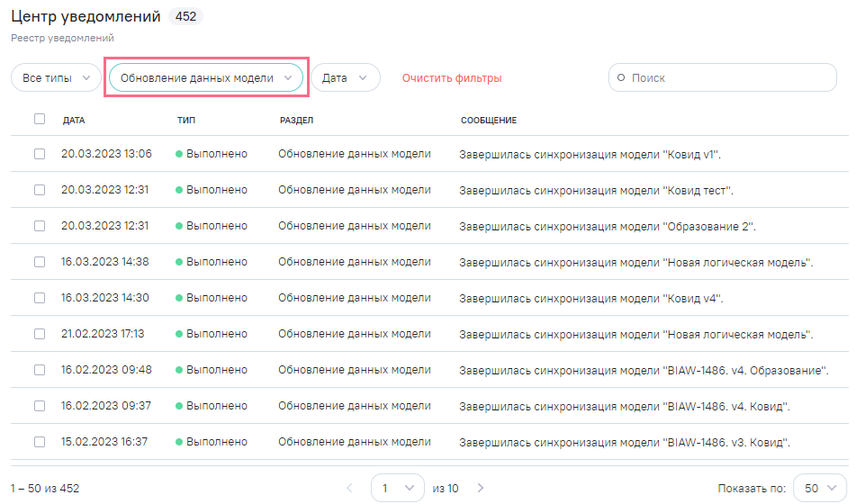Click the search magnifier icon
This screenshot has height=504, width=856.
(x=621, y=78)
